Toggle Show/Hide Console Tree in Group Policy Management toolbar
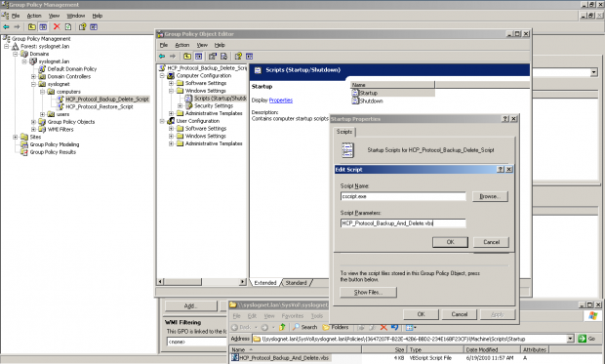 tap(43, 27)
